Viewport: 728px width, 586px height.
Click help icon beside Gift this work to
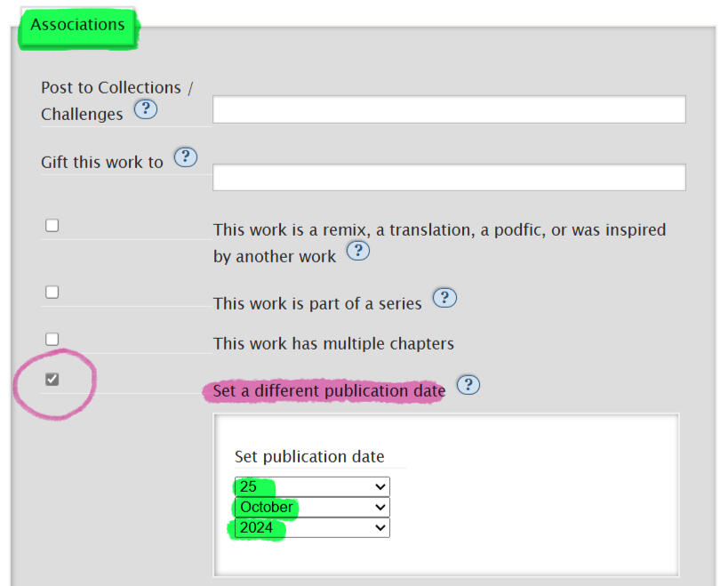pyautogui.click(x=185, y=157)
